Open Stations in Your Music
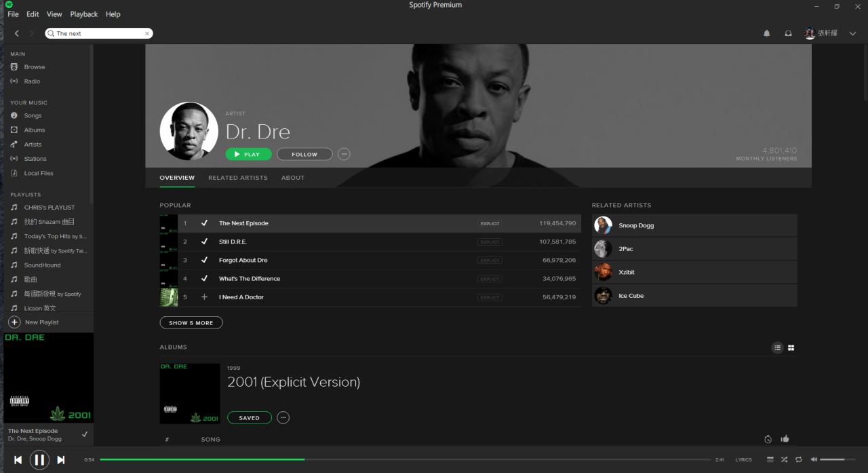This screenshot has height=473, width=868. click(35, 159)
